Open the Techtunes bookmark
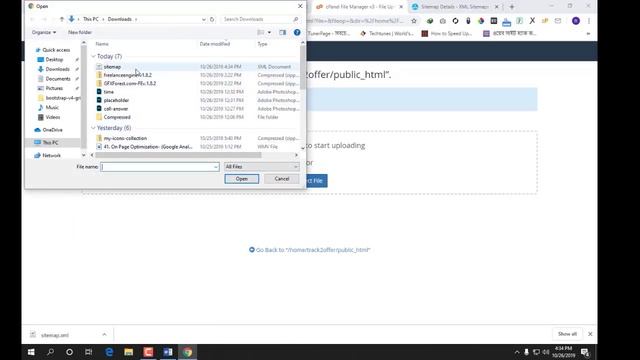Image resolution: width=640 pixels, height=360 pixels. (x=387, y=33)
